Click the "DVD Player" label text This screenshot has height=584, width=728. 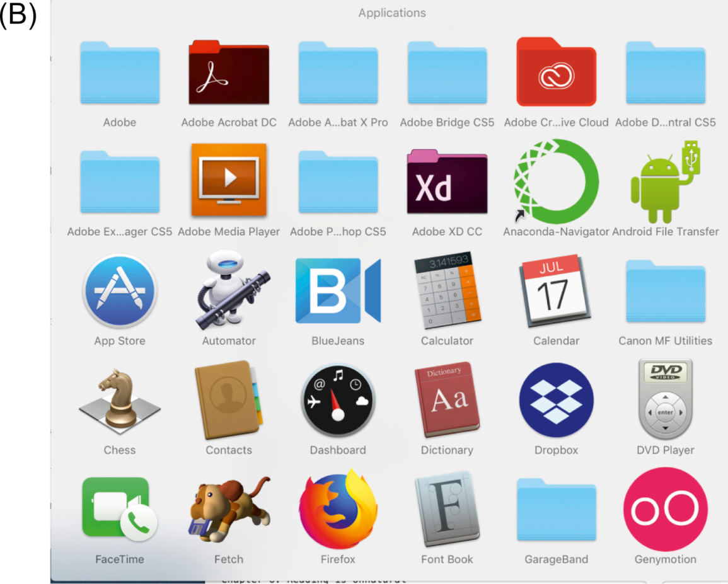(x=666, y=450)
